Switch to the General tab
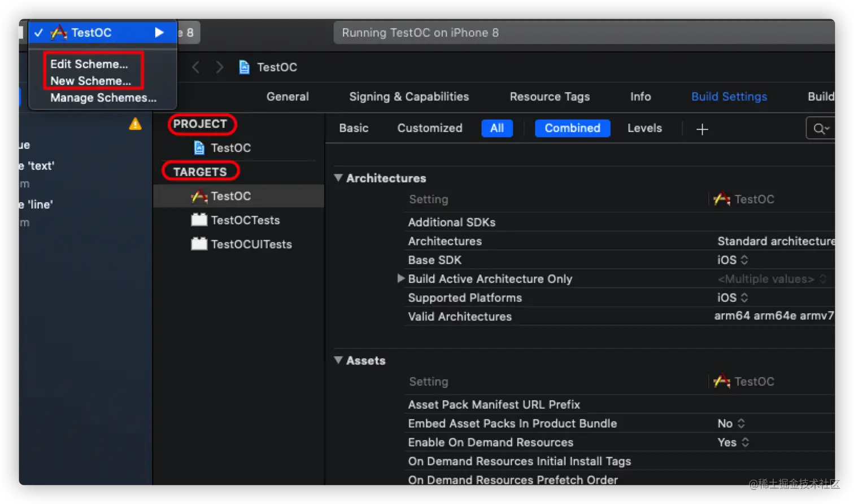 coord(287,97)
